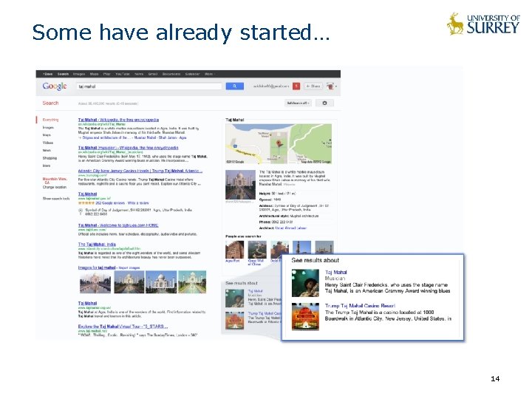Open Images for taj mahal link

pos(97,267)
